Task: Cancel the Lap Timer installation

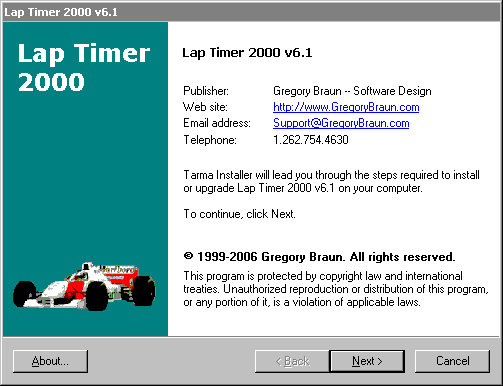Action: tap(452, 361)
